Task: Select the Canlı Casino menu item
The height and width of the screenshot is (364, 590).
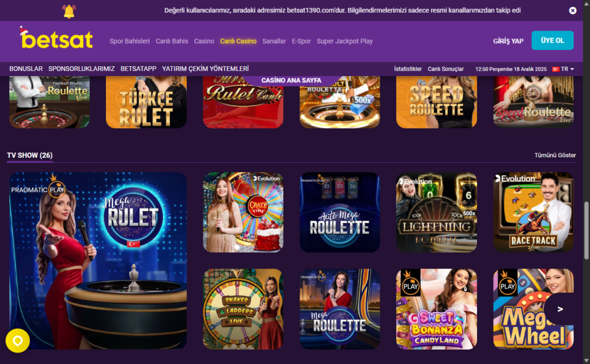Action: (x=238, y=41)
